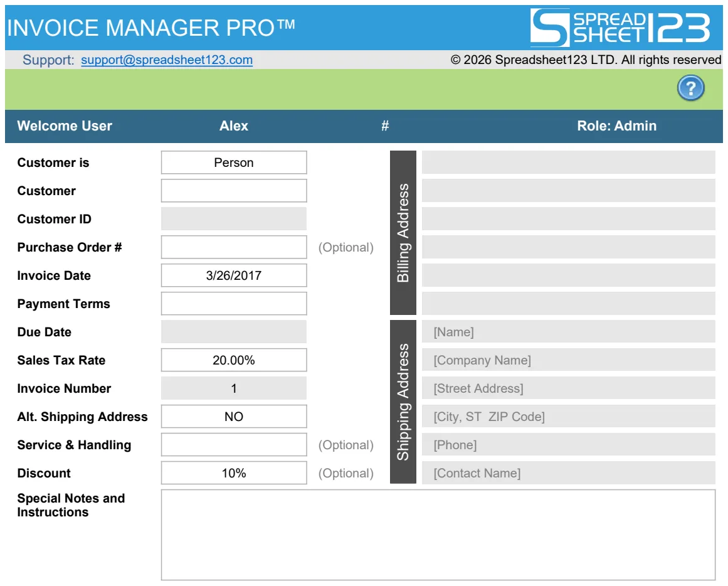
Task: Select the shipping [Company Name] field
Action: tap(568, 360)
